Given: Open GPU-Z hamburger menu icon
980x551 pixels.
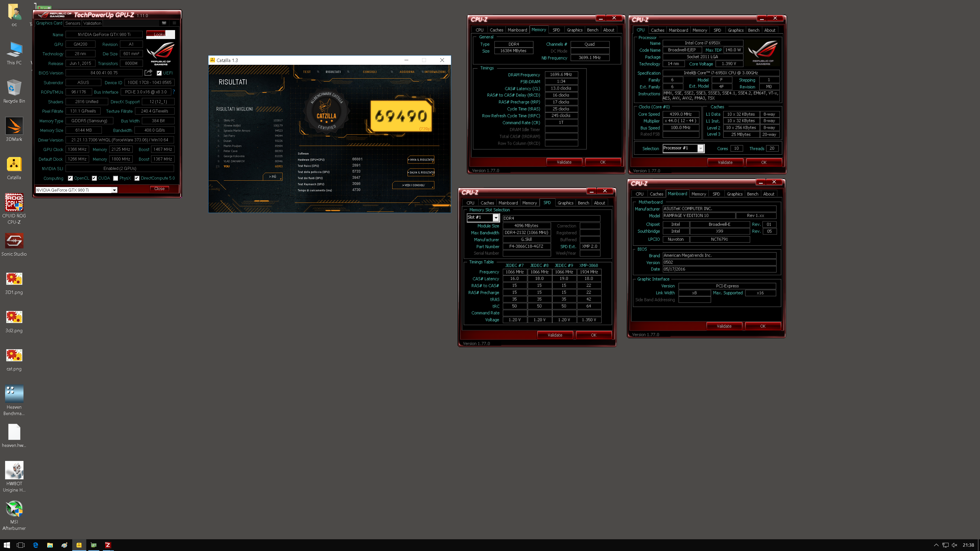Looking at the screenshot, I should point(174,23).
